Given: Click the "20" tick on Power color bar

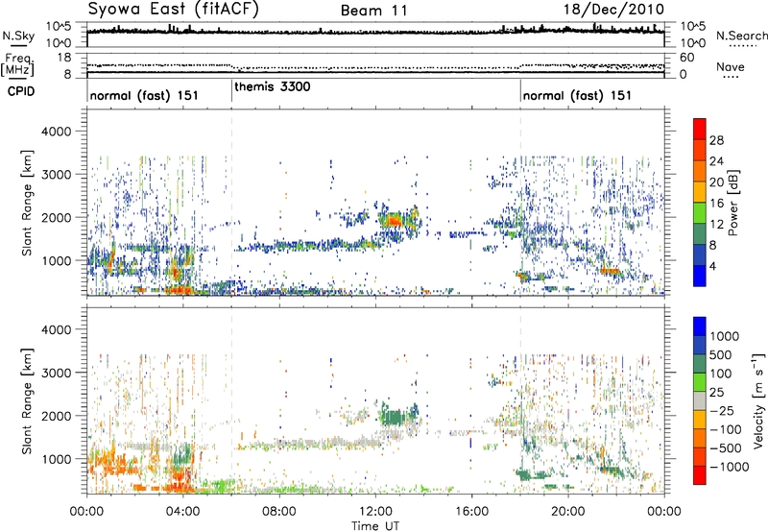Looking at the screenshot, I should [x=716, y=182].
